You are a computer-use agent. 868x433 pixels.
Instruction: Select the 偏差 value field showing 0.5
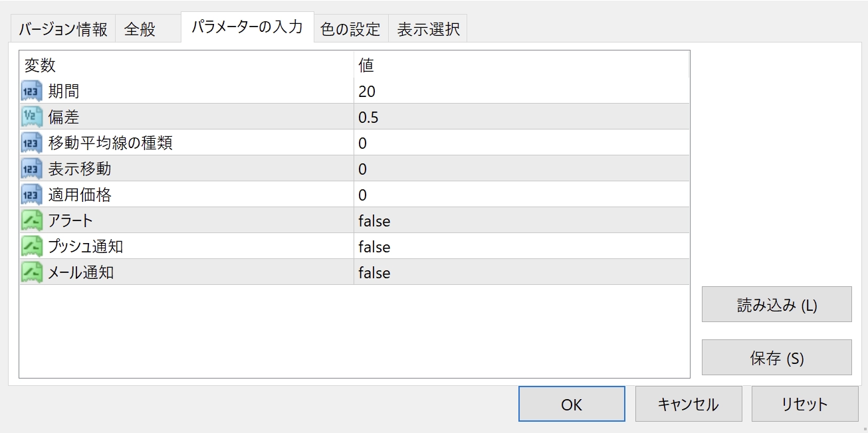[x=368, y=118]
